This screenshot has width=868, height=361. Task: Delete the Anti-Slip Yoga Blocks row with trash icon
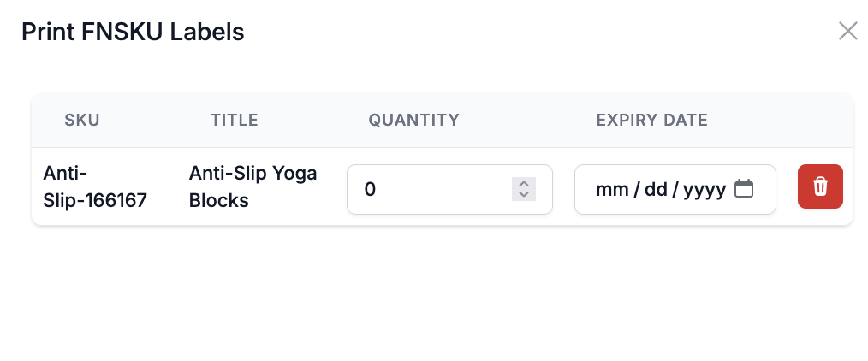tap(820, 186)
